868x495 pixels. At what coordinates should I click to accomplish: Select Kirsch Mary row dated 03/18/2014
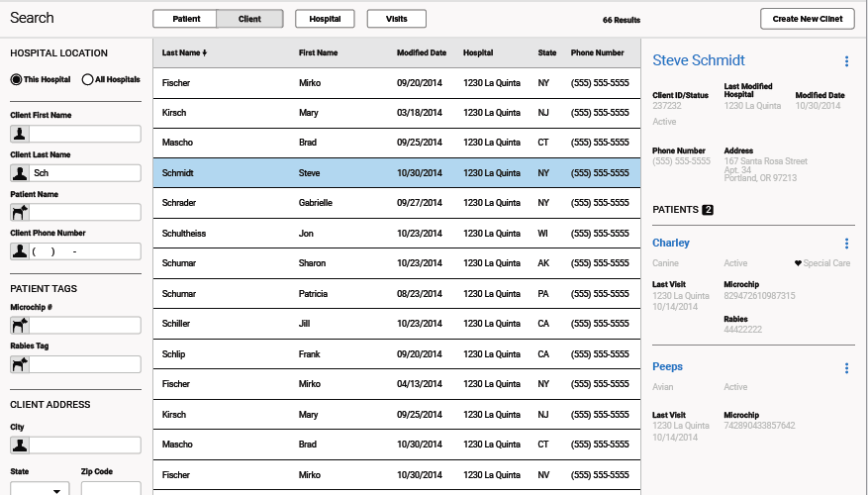(x=397, y=113)
